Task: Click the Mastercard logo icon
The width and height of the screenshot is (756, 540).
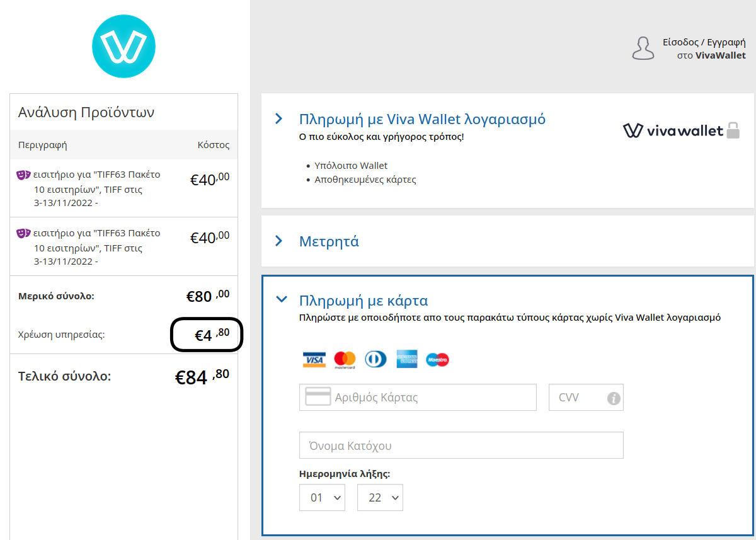Action: (x=345, y=360)
